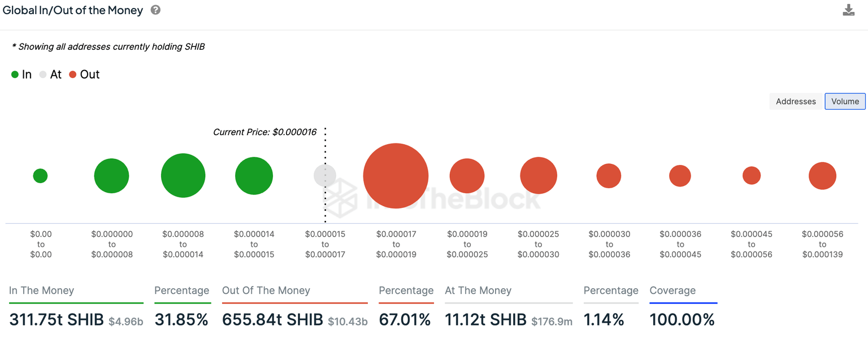Toggle the gray At legend item
Image resolution: width=868 pixels, height=343 pixels.
pyautogui.click(x=50, y=75)
